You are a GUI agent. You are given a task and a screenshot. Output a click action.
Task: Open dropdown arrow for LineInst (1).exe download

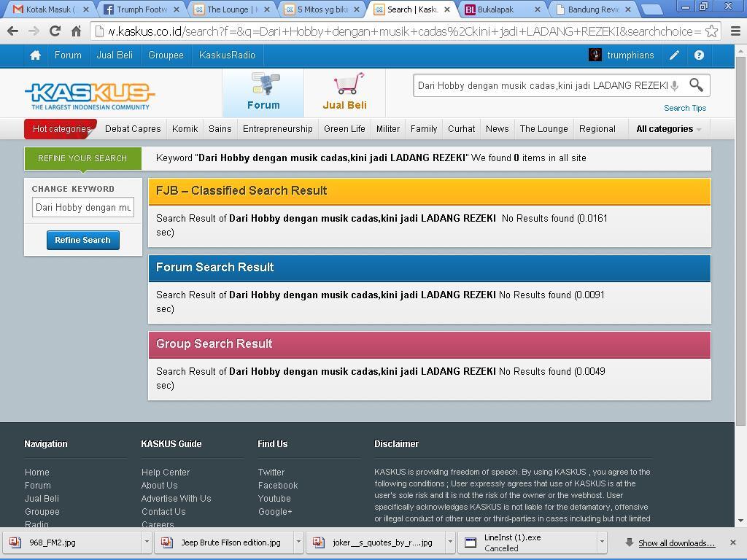tap(602, 542)
